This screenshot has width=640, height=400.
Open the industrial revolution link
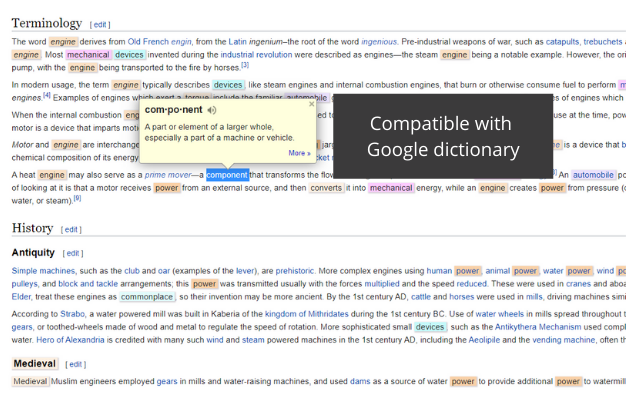pyautogui.click(x=256, y=55)
